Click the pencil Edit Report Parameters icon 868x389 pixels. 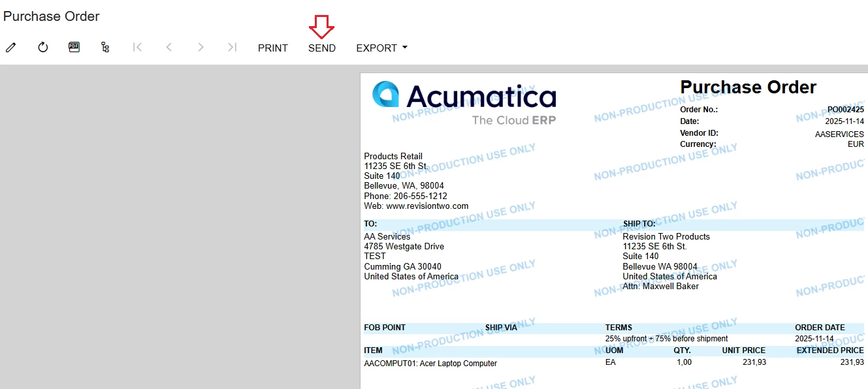[x=10, y=48]
